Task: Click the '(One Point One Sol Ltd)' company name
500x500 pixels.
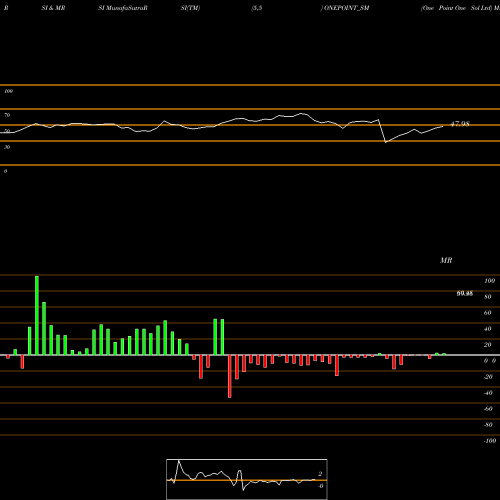Action: [x=456, y=8]
